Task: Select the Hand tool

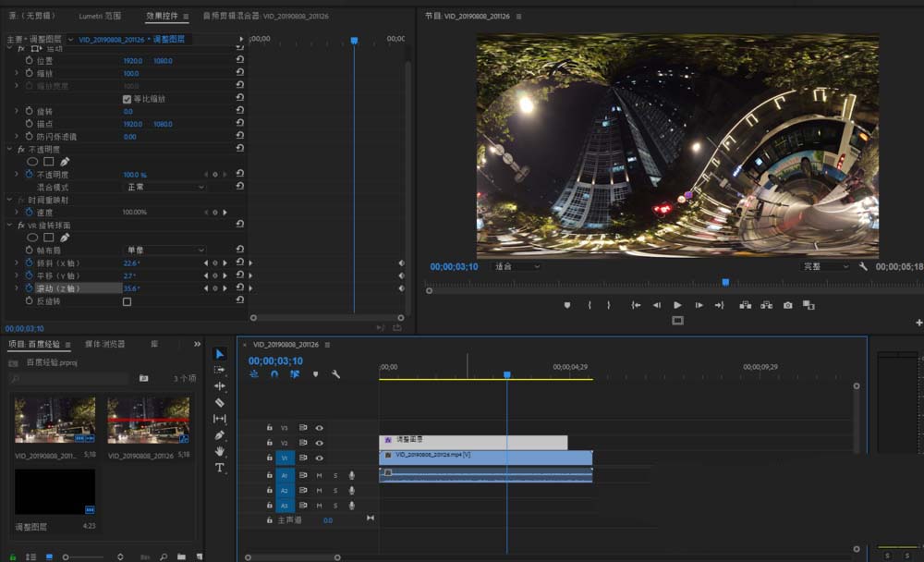Action: [219, 451]
